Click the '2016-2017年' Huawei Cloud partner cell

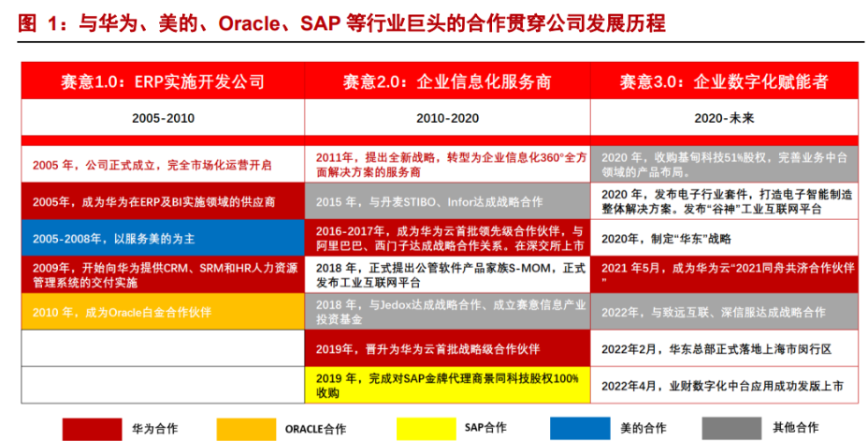point(447,238)
